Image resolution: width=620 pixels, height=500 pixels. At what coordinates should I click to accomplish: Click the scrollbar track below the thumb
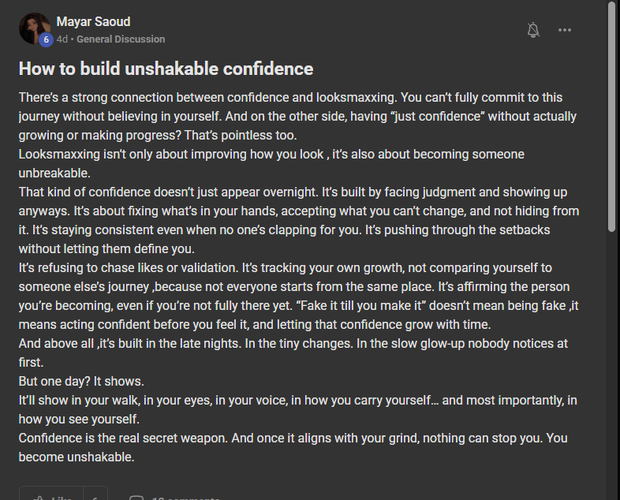point(612,364)
